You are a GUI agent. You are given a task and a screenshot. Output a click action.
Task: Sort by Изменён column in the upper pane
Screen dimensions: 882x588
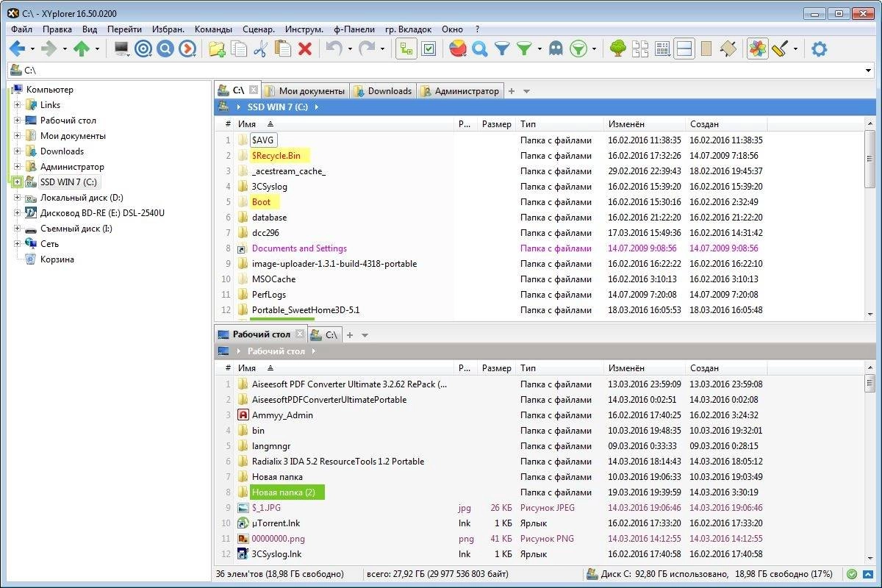coord(645,124)
